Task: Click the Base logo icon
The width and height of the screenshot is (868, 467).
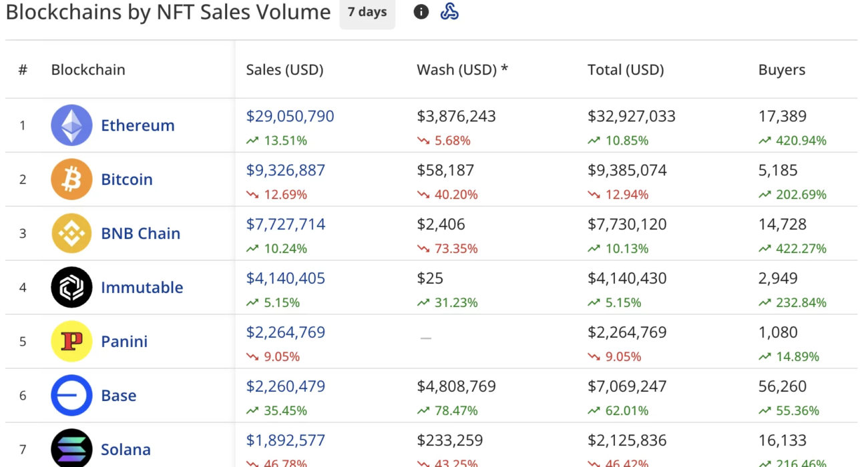Action: pyautogui.click(x=71, y=396)
